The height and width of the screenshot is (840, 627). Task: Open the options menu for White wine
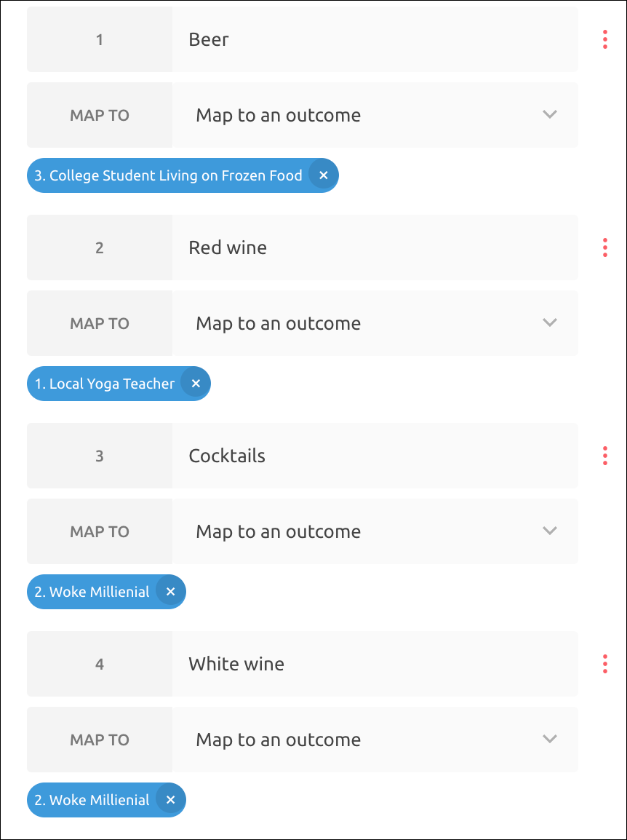tap(604, 664)
